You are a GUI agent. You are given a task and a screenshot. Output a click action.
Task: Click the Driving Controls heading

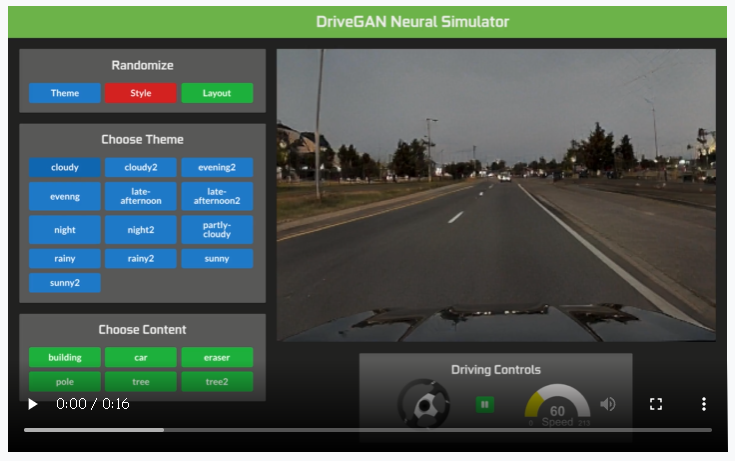pos(496,370)
